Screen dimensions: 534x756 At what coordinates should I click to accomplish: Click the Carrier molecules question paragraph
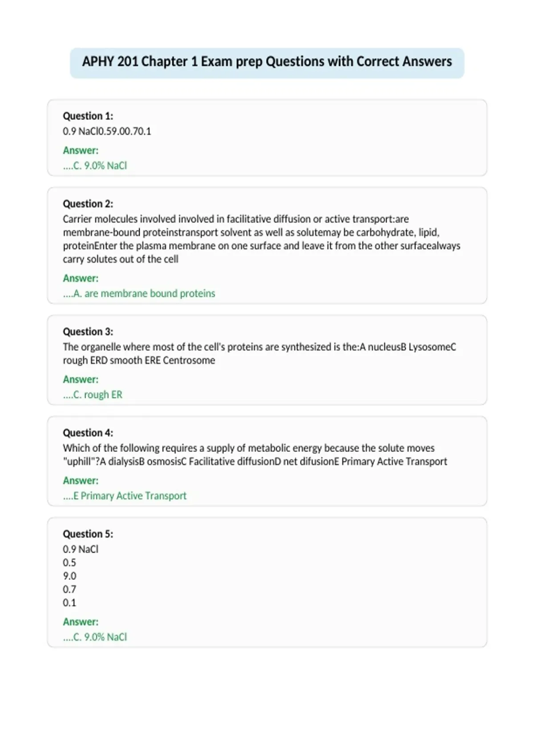[262, 239]
